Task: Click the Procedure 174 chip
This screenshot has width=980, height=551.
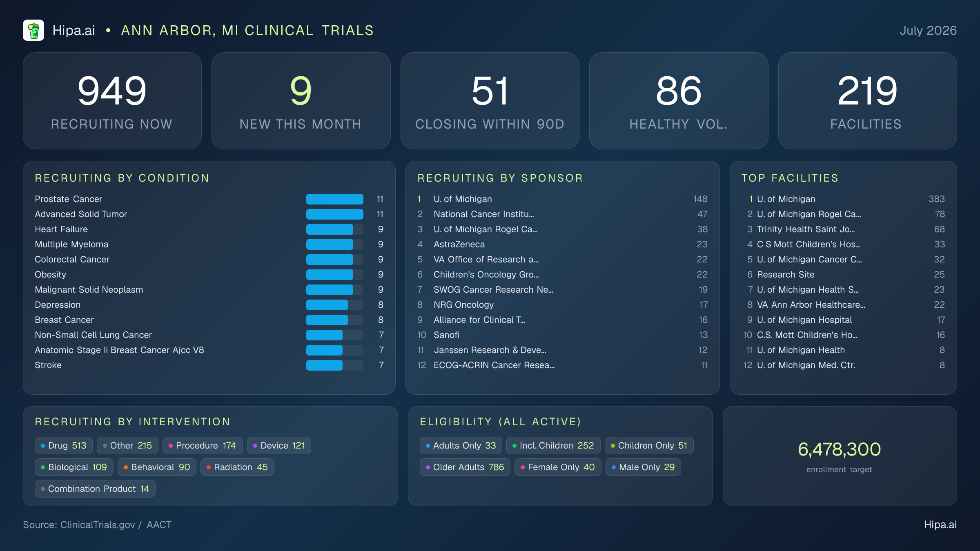Action: (203, 446)
